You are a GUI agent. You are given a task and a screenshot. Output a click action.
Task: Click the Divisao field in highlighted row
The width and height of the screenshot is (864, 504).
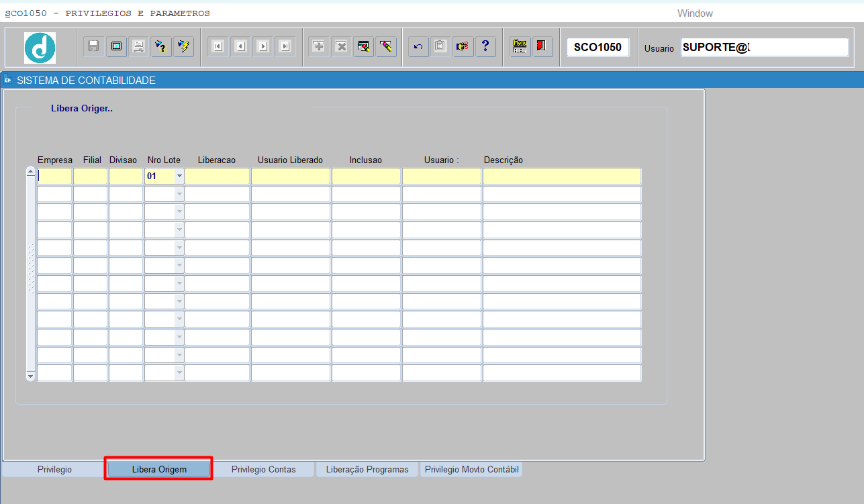click(126, 176)
